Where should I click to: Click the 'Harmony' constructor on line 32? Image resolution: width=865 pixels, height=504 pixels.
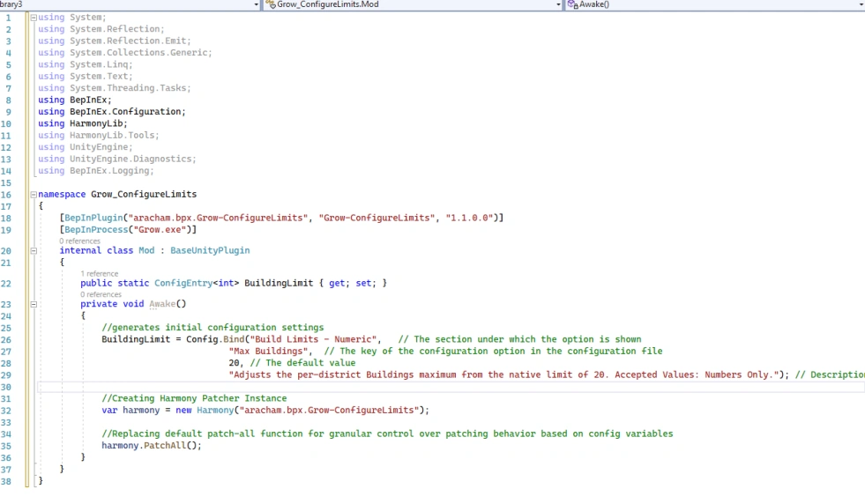215,411
